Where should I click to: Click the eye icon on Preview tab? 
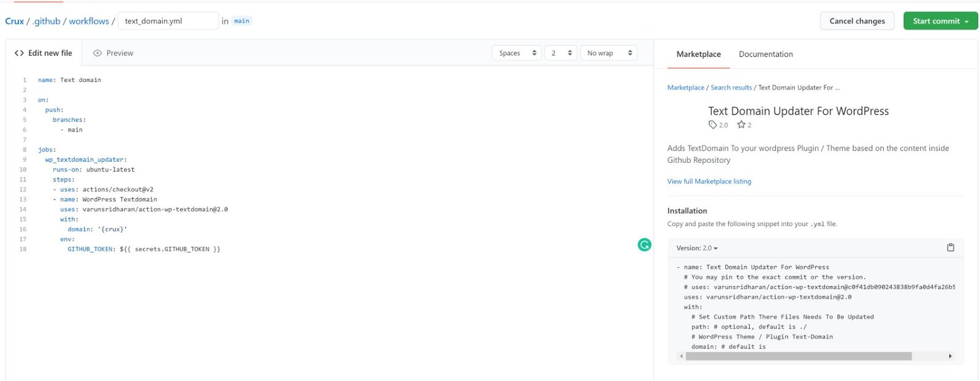pos(97,53)
